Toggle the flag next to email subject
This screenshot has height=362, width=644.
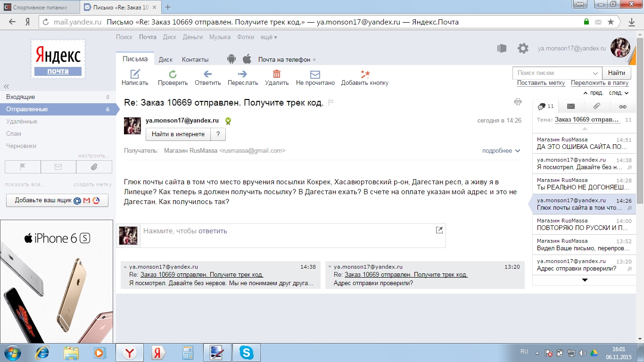[x=331, y=102]
